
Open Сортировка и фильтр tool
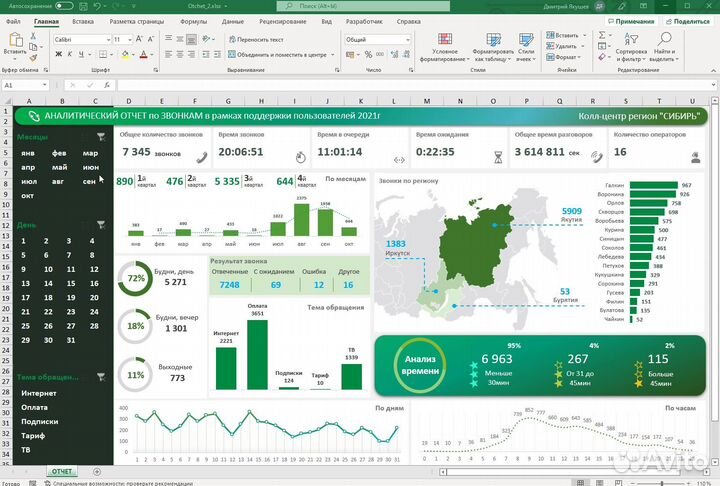click(631, 48)
